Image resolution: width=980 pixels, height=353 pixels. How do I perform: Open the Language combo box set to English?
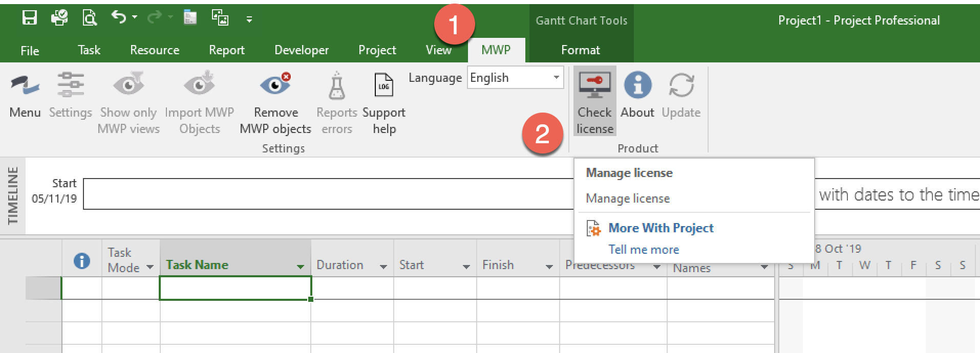(x=515, y=78)
